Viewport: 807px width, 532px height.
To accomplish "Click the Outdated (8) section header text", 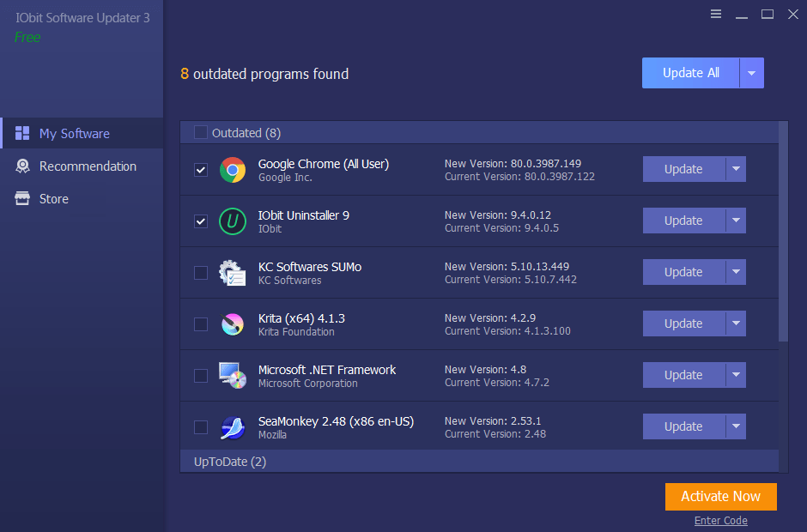I will click(x=246, y=133).
